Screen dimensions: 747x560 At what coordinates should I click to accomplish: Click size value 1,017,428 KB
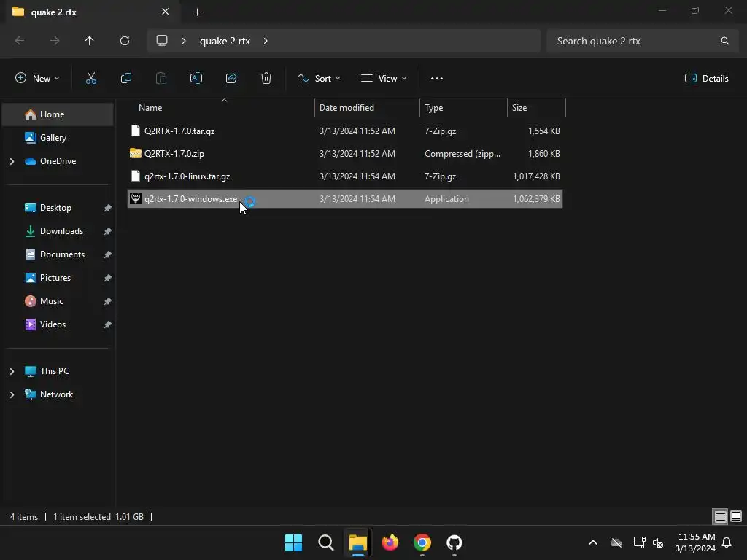(536, 176)
